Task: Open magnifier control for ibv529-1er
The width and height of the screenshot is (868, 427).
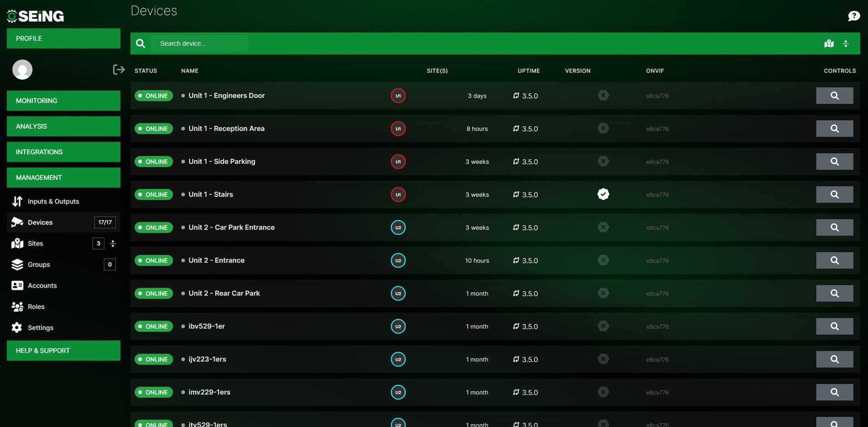Action: coord(835,327)
